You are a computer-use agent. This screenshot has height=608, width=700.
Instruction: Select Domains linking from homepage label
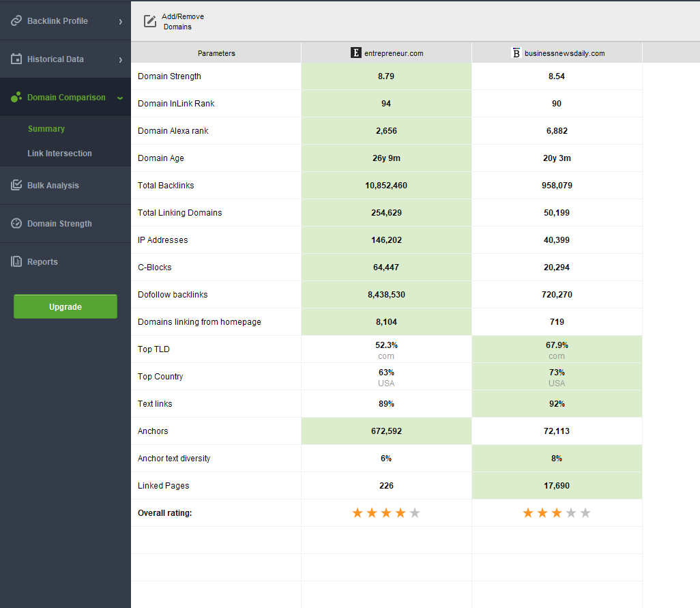point(199,321)
